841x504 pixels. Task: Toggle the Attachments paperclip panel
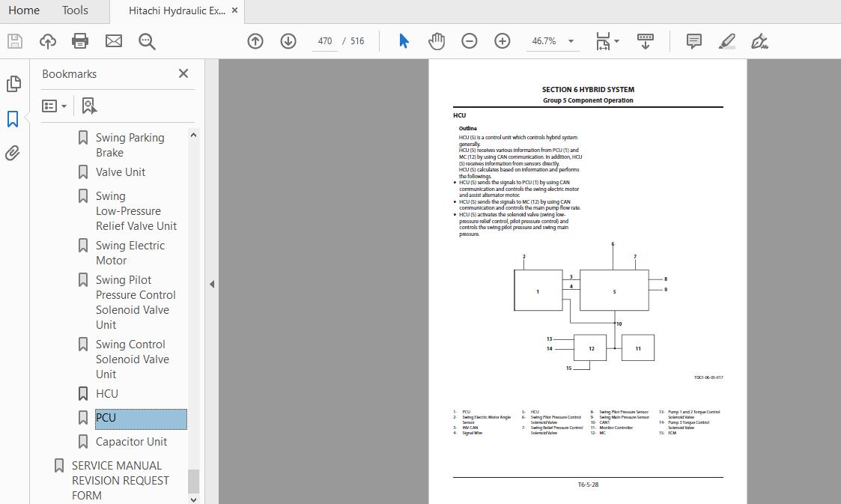click(13, 154)
